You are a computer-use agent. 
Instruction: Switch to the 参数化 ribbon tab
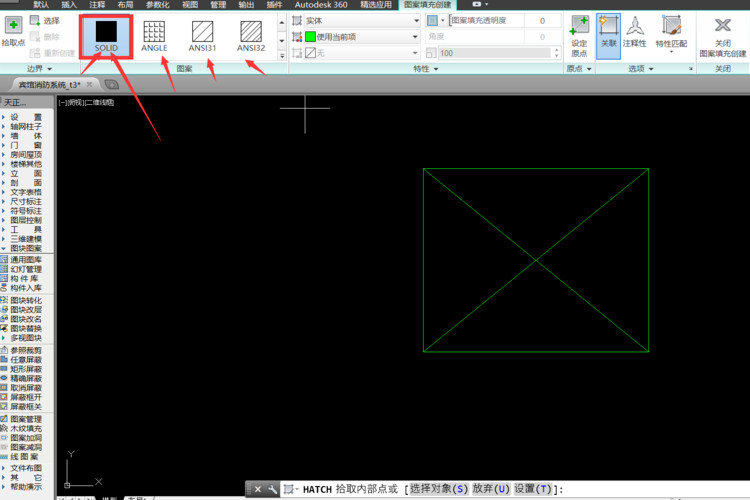(x=157, y=5)
